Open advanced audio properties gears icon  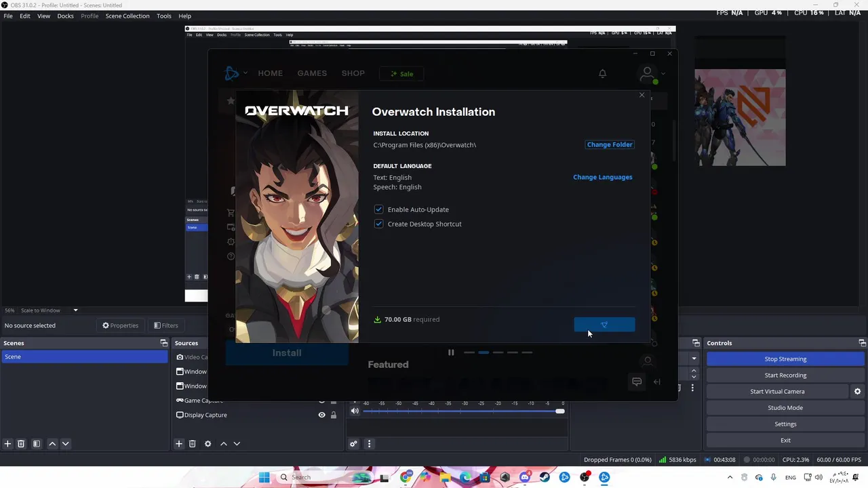click(353, 444)
